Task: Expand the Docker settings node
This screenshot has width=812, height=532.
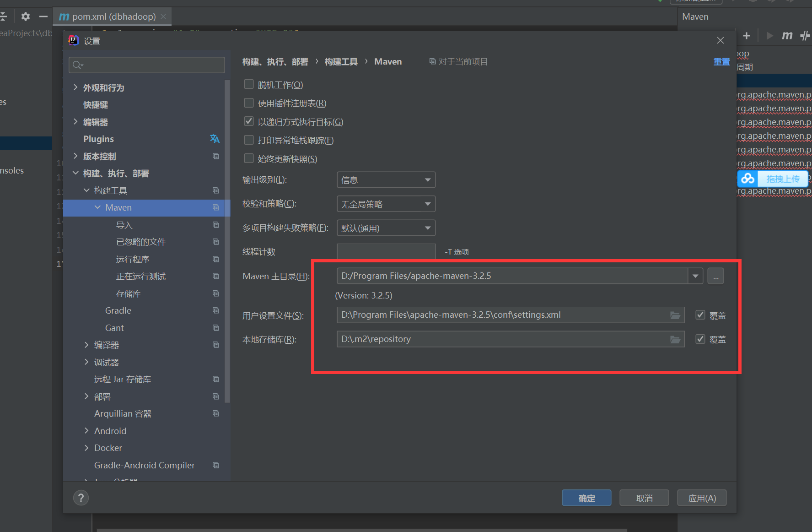Action: [86, 448]
